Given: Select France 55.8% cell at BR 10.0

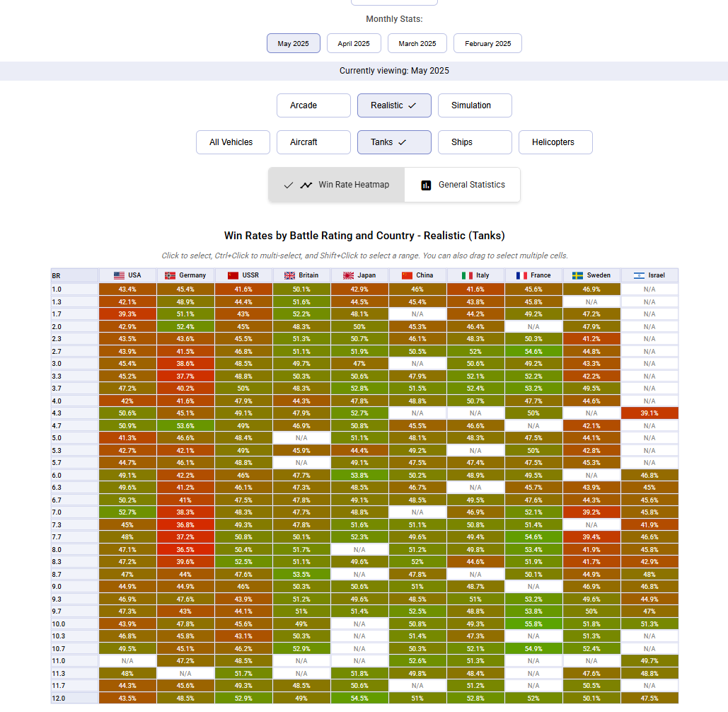Looking at the screenshot, I should tap(533, 624).
